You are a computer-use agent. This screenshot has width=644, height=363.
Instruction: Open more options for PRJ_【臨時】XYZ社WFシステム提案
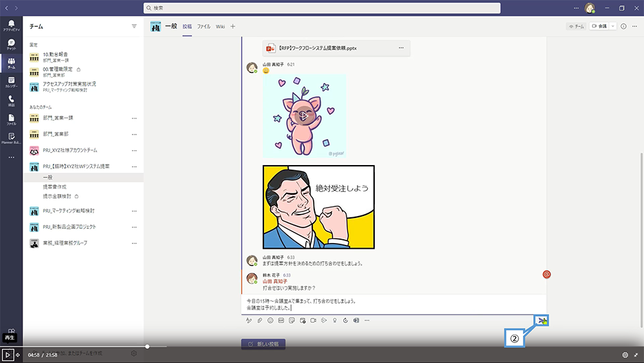(x=134, y=166)
